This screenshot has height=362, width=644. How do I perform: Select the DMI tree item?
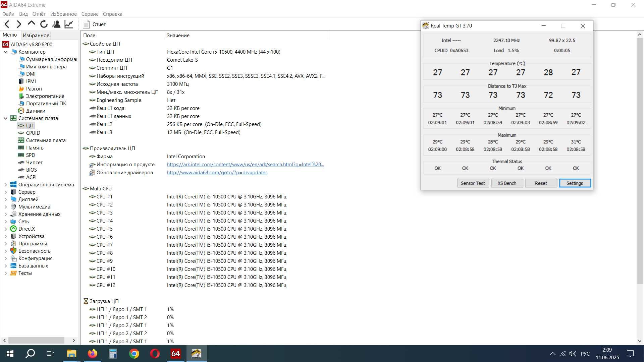31,74
